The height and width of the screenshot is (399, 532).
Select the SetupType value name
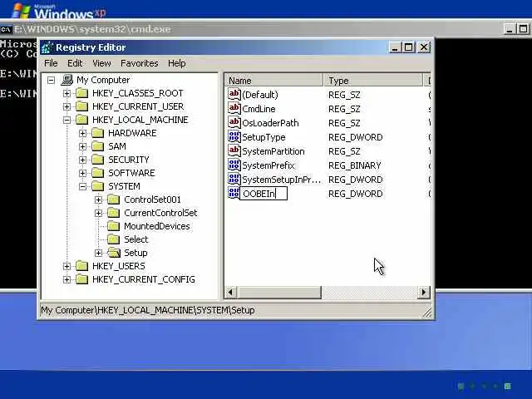tap(264, 137)
